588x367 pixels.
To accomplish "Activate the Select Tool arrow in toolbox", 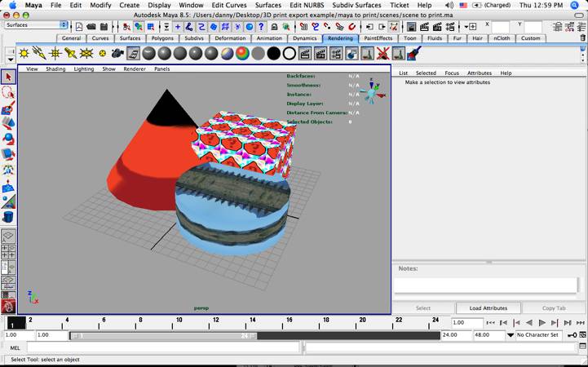I will point(8,77).
